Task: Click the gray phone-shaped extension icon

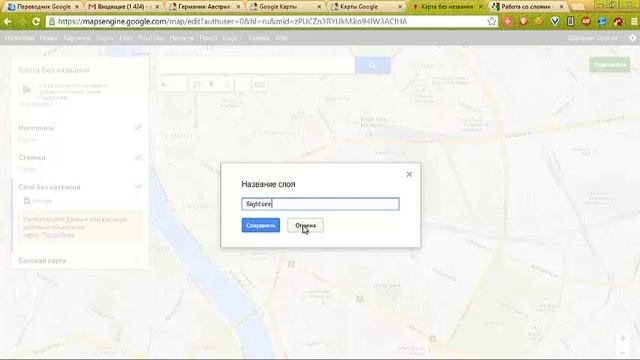Action: [x=571, y=21]
